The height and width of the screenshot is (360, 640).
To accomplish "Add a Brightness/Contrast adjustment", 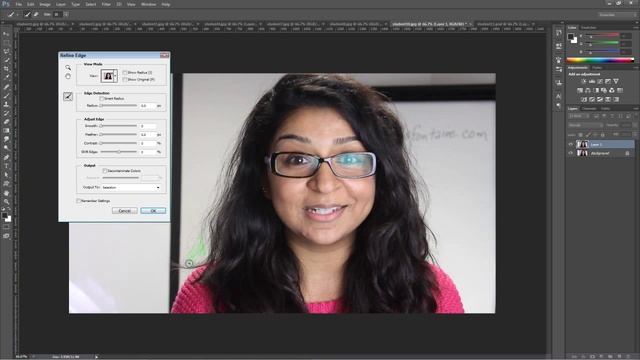I will coord(584,81).
